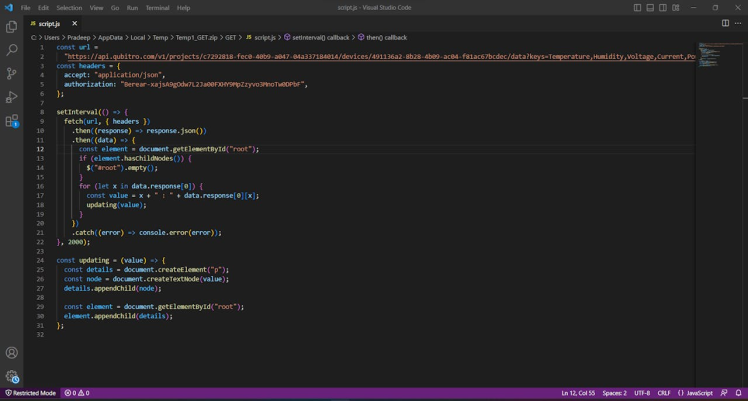Open the Accounts menu icon
Viewport: 748px width, 401px height.
12,353
